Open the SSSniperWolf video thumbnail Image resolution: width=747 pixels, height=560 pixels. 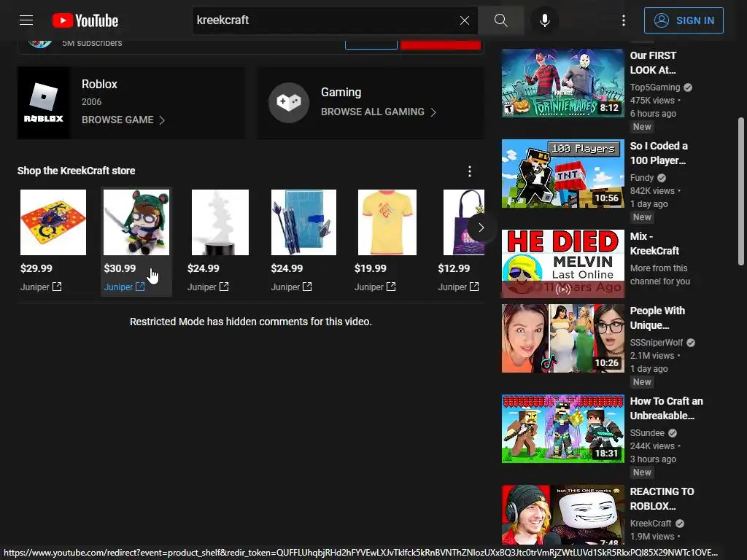pyautogui.click(x=562, y=338)
